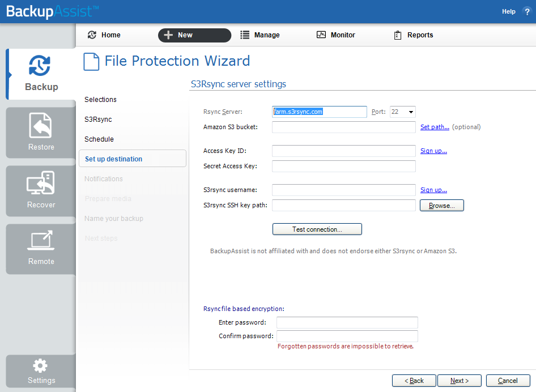Click the Reports clipboard icon
536x392 pixels.
coord(398,35)
